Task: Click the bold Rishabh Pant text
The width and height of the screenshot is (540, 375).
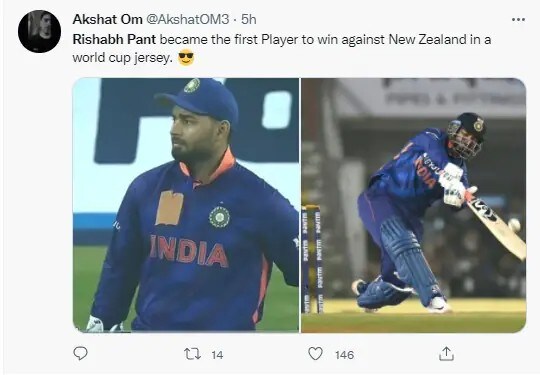Action: tap(114, 39)
